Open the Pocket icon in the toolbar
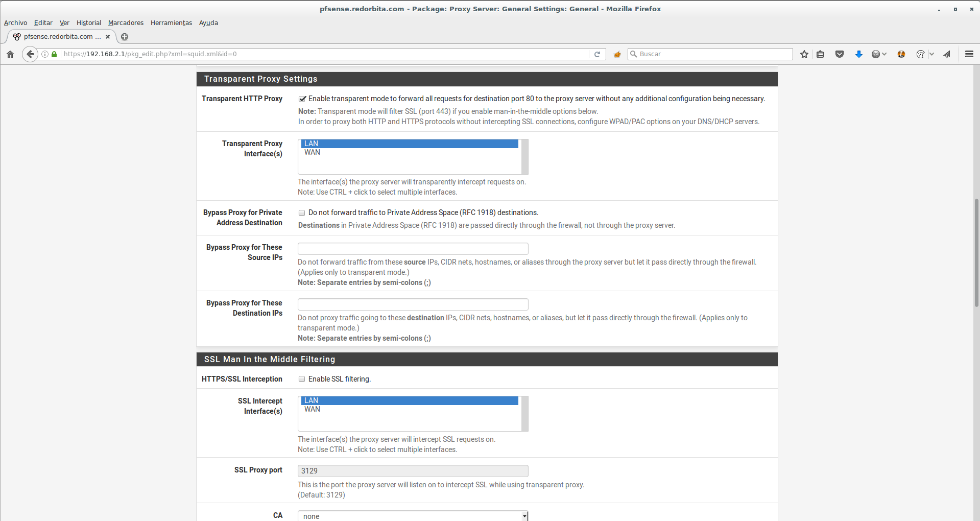The width and height of the screenshot is (980, 521). coord(839,54)
